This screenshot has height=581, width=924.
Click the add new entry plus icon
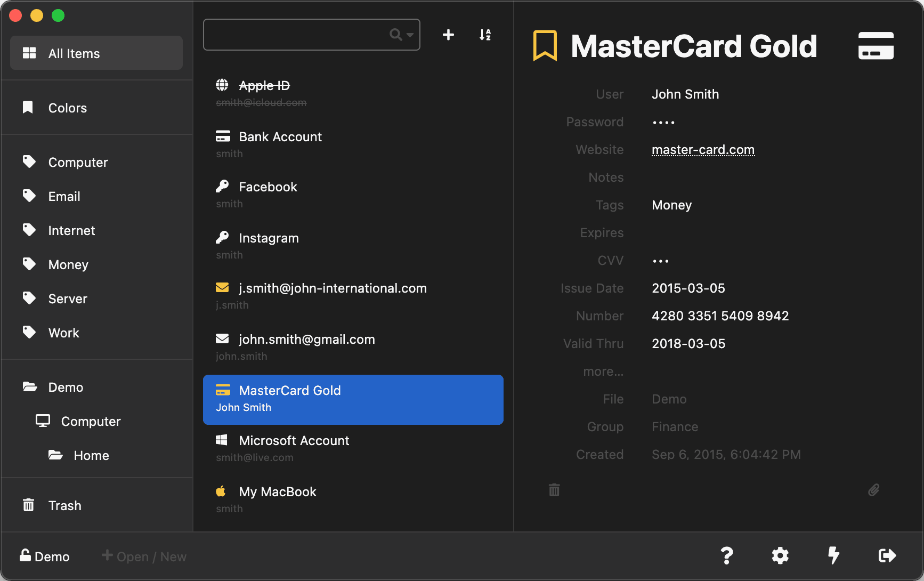pyautogui.click(x=448, y=35)
